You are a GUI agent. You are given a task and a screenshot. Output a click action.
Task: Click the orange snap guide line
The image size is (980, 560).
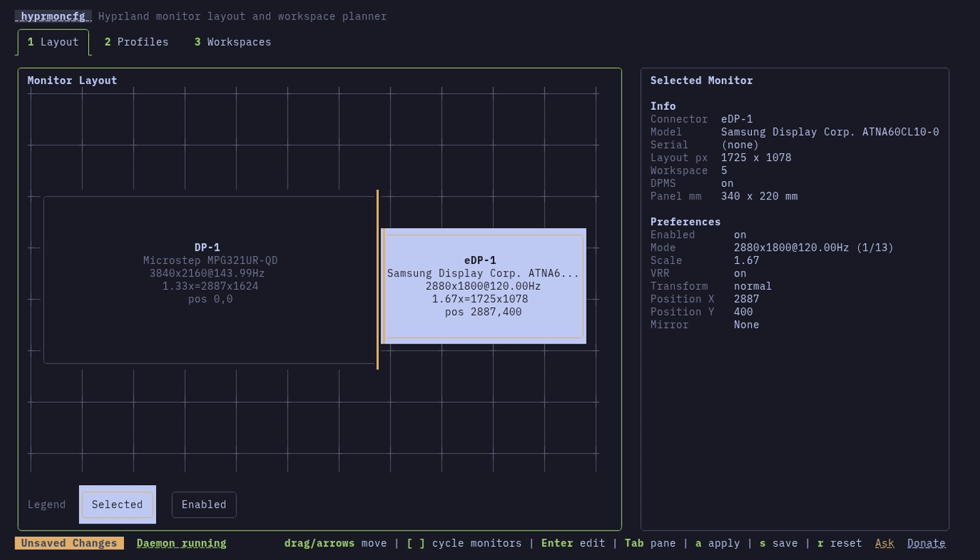pos(377,280)
